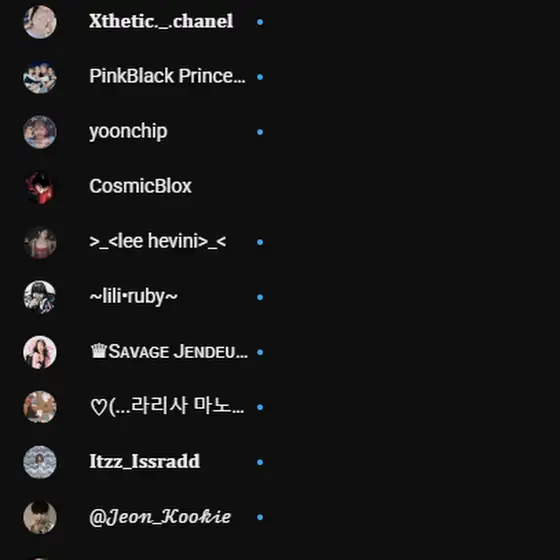Open ~lili·ruby~ avatar picture
Viewport: 560px width, 560px height.
(x=40, y=297)
